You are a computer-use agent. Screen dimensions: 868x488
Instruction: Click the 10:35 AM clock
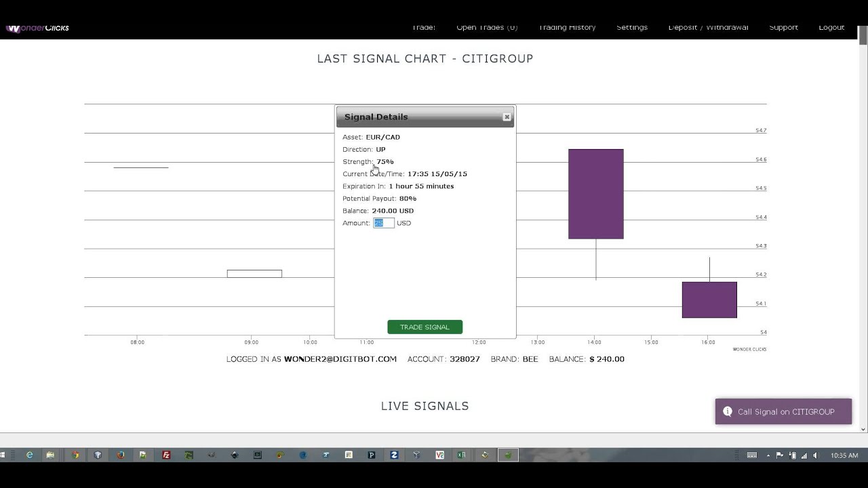[844, 455]
